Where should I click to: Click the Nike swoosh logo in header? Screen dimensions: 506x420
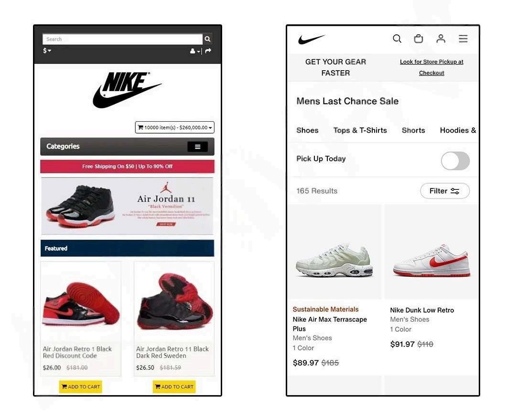pyautogui.click(x=311, y=39)
